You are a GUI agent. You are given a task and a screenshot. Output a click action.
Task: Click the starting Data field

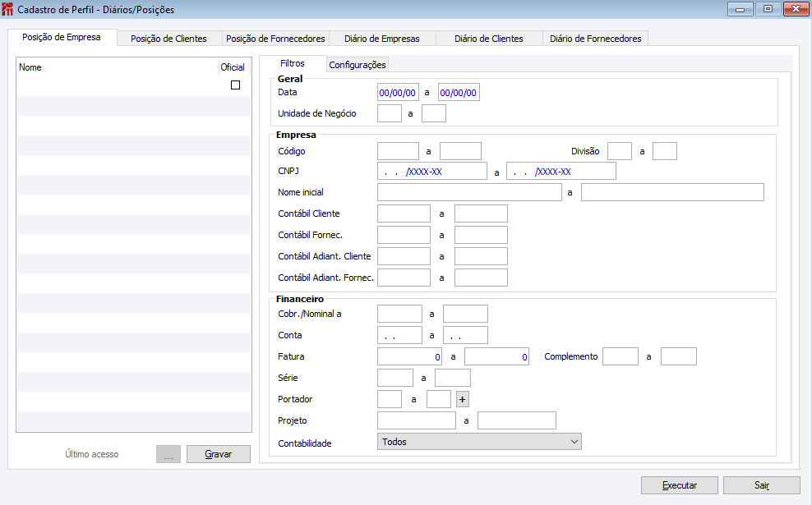[398, 92]
